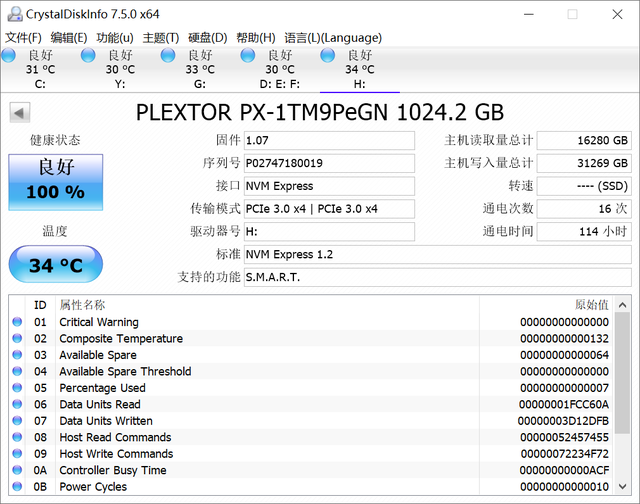The width and height of the screenshot is (640, 504).
Task: Click status dot for Available Spare Threshold
Action: (17, 371)
